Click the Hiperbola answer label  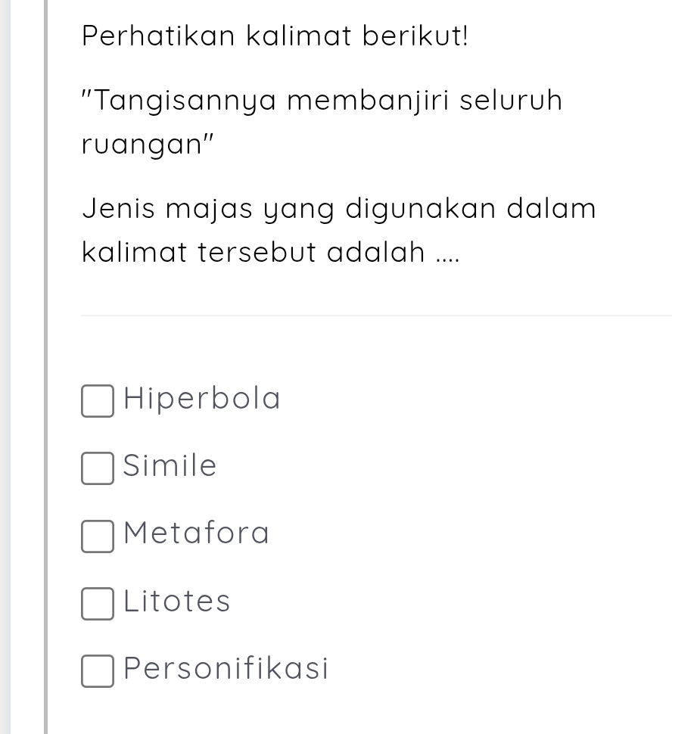202,399
